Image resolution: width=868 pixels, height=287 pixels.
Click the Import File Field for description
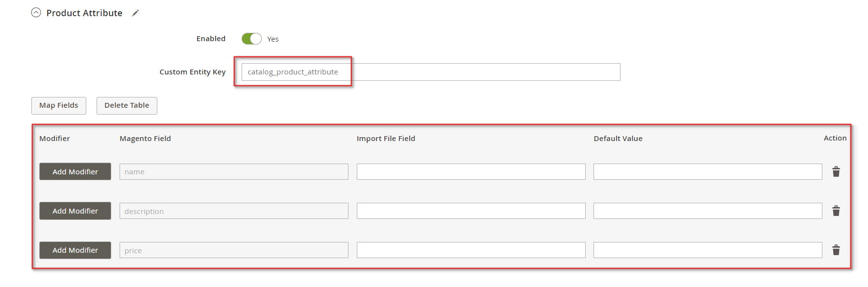[x=471, y=211]
